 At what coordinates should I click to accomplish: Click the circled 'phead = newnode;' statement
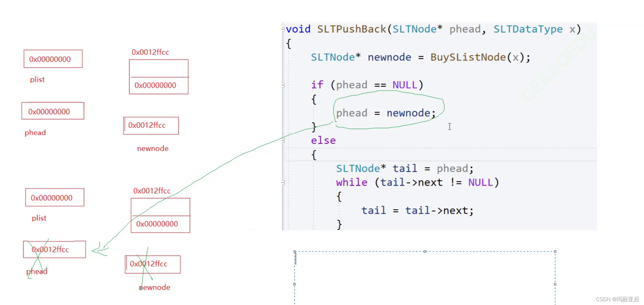point(386,113)
